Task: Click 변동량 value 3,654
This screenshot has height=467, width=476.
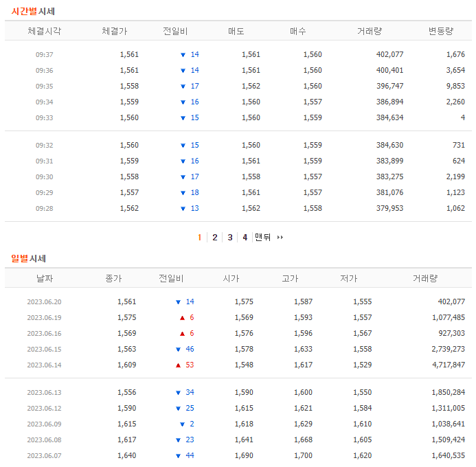Action: [455, 70]
